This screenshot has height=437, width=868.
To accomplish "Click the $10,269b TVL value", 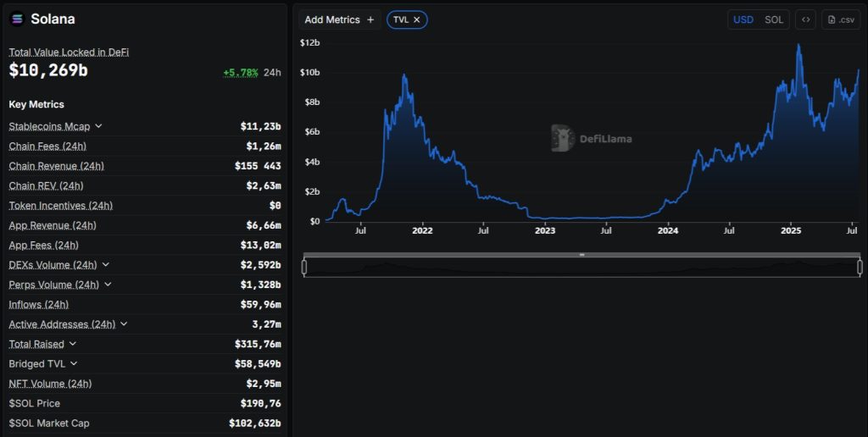I will tap(48, 70).
